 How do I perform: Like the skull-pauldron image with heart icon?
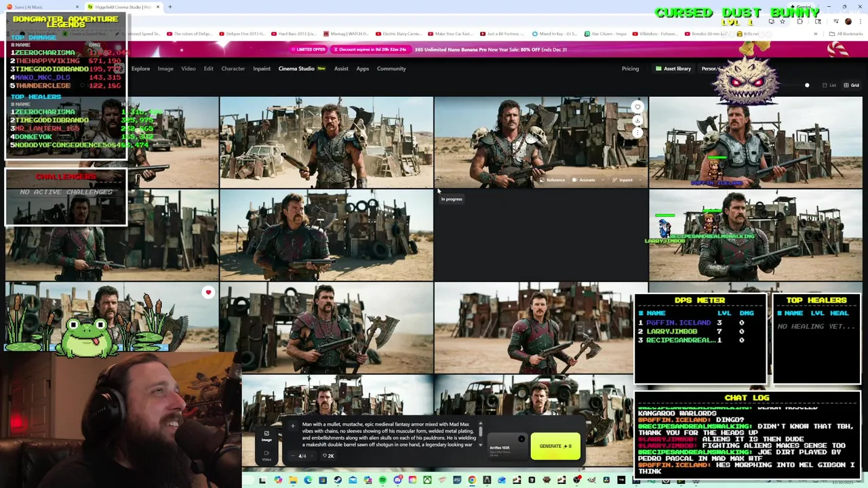click(x=637, y=107)
